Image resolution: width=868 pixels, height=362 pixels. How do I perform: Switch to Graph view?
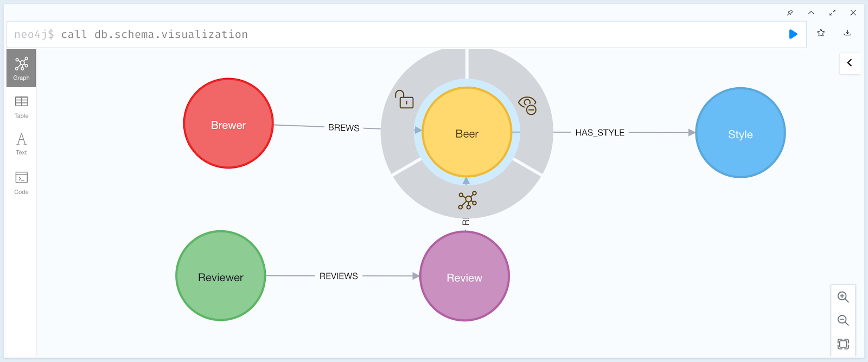21,68
